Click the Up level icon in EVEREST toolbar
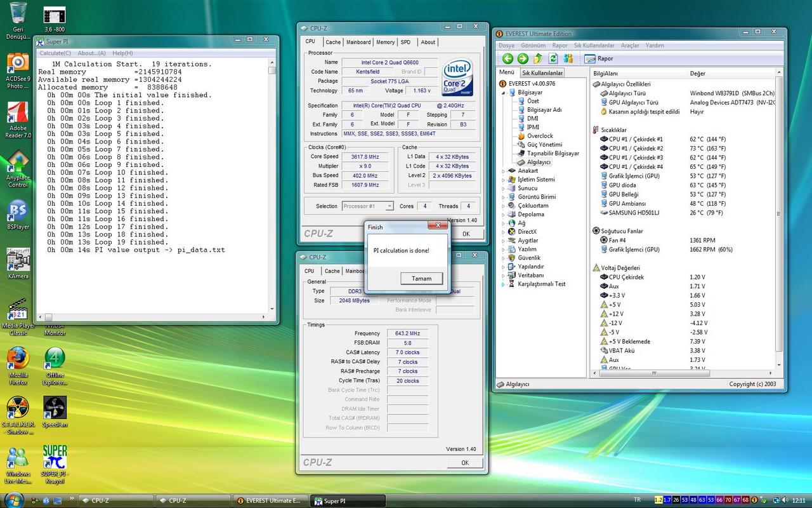The image size is (812, 508). tap(538, 58)
